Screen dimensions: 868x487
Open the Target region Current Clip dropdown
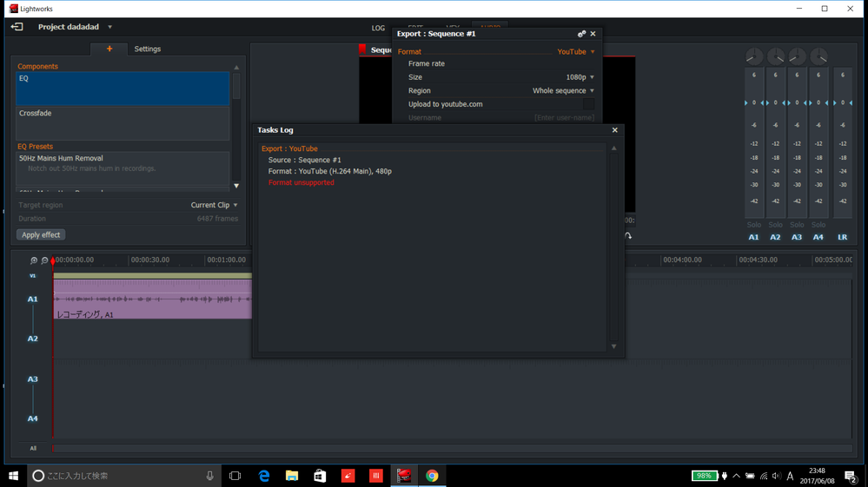(x=215, y=205)
